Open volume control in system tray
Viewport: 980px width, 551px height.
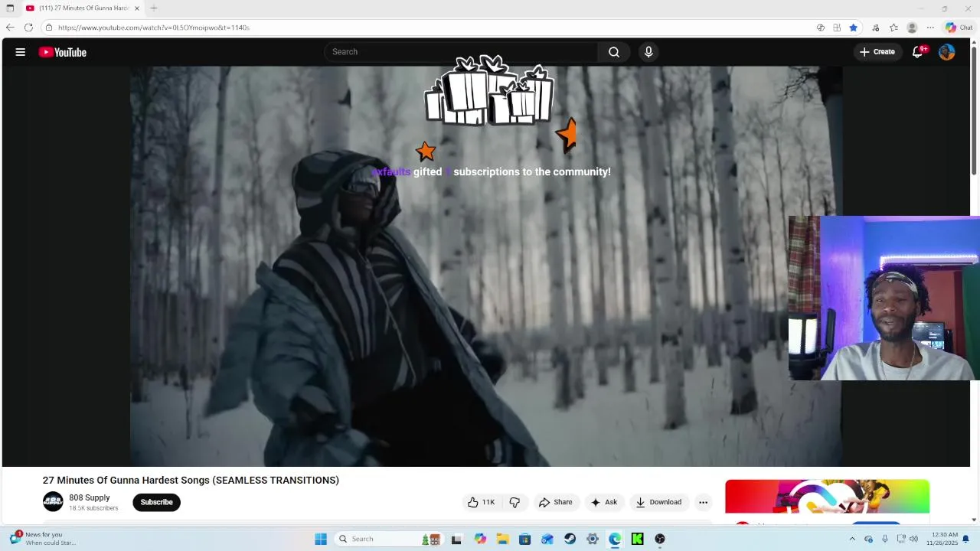(913, 539)
